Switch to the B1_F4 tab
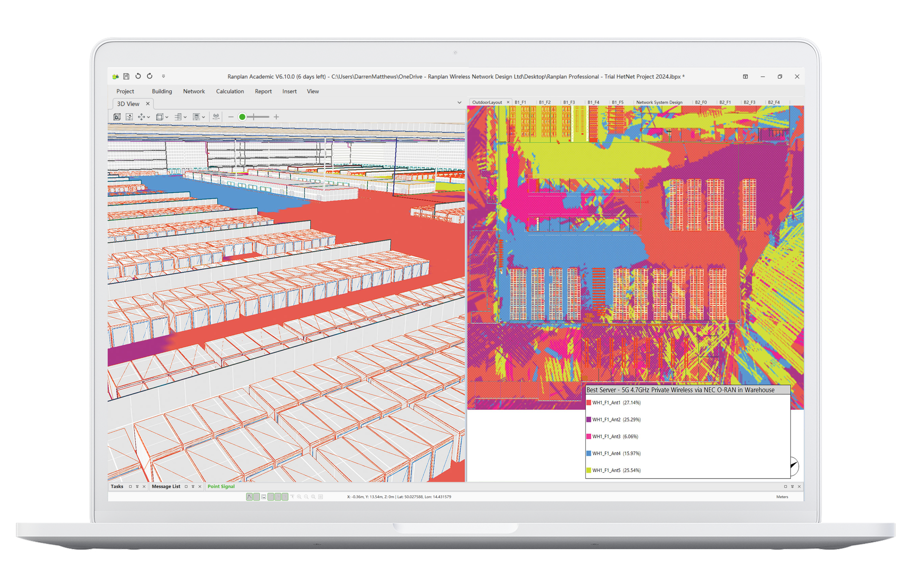The image size is (911, 588). click(594, 102)
